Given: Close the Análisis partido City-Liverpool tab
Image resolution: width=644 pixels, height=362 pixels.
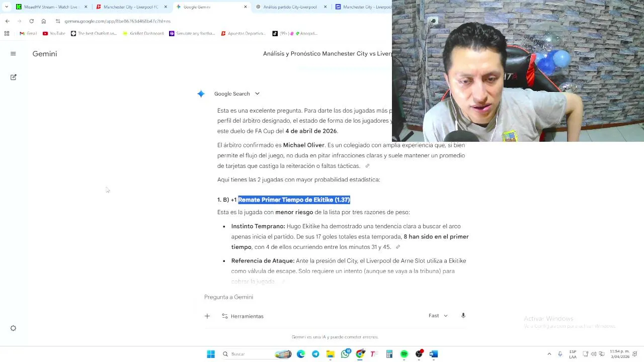Looking at the screenshot, I should coord(325,7).
